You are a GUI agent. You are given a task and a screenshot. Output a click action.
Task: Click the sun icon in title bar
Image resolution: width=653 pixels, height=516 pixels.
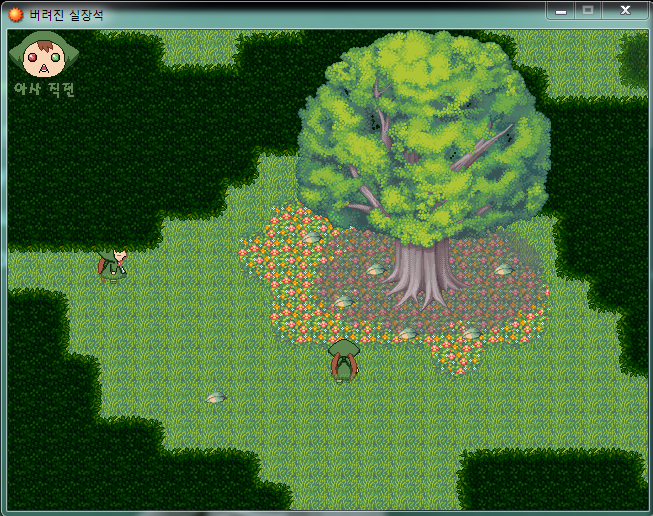(x=16, y=15)
